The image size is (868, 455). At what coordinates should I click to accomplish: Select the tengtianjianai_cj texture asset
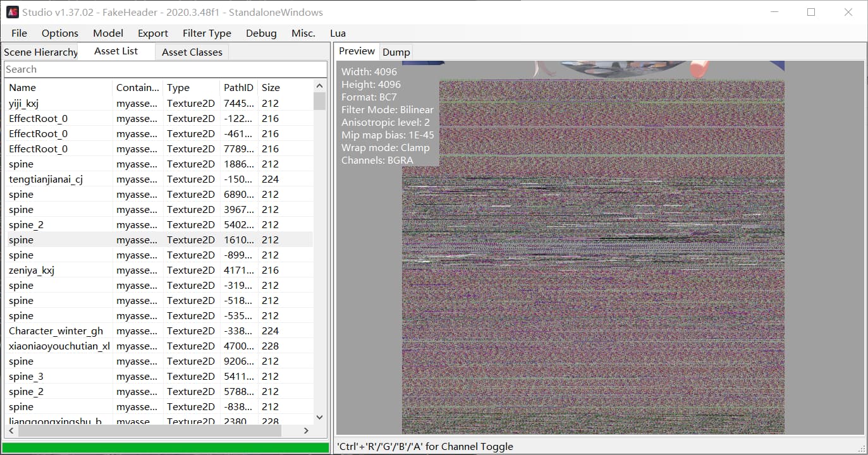(46, 179)
